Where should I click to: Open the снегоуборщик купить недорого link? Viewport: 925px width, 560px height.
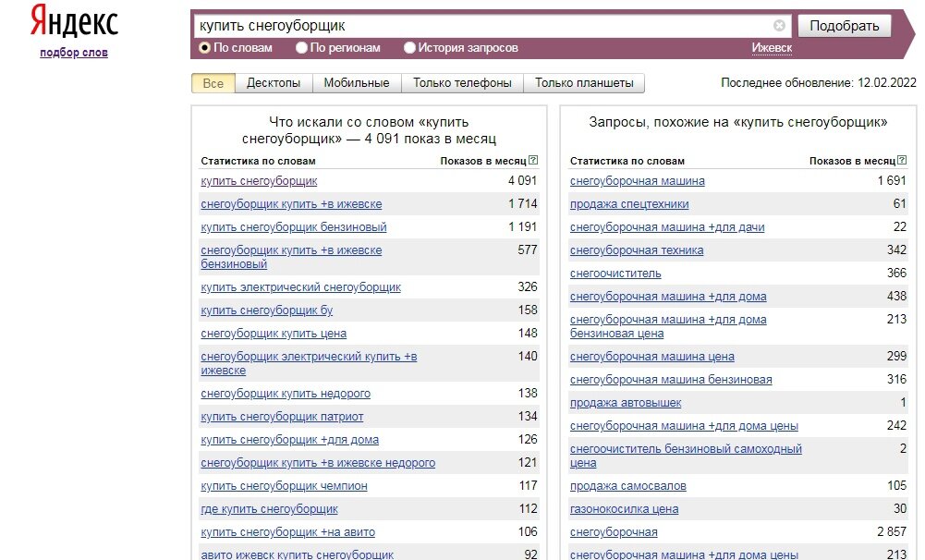click(286, 394)
